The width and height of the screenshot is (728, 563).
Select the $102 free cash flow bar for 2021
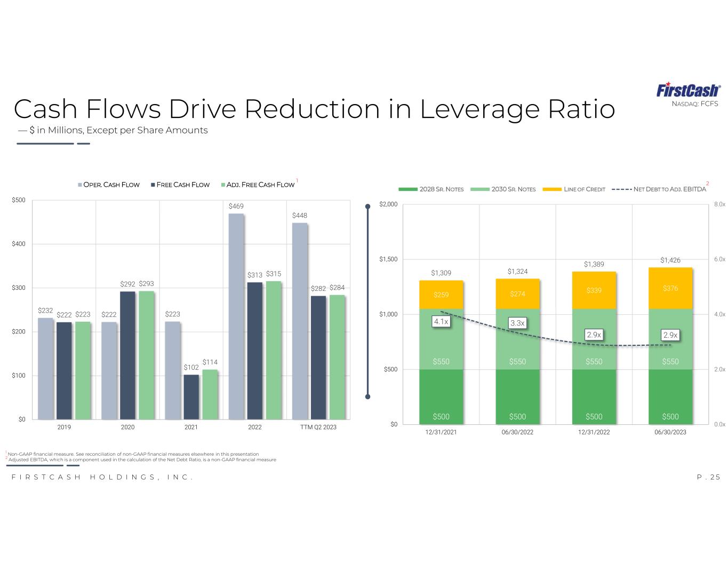pos(191,397)
